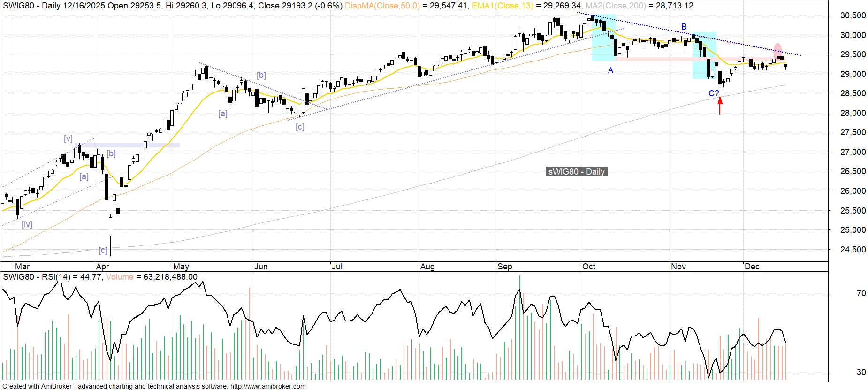Select the blue wave label A
The height and width of the screenshot is (390, 868).
pyautogui.click(x=610, y=70)
